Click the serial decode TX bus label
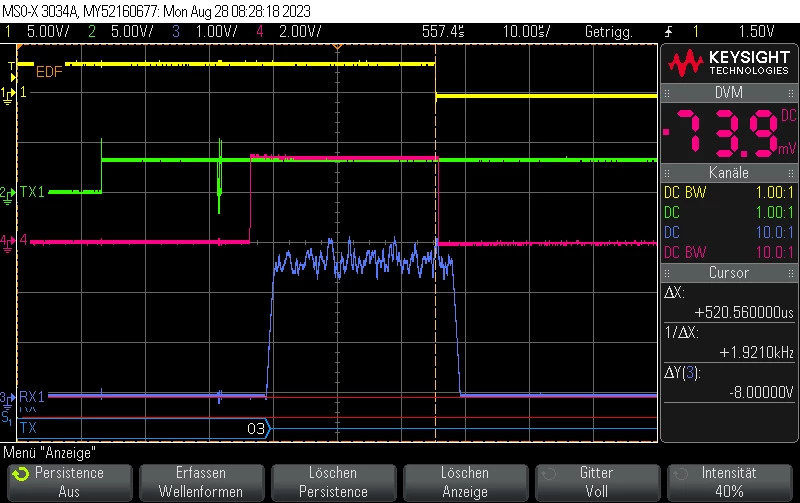The height and width of the screenshot is (503, 800). coord(29,427)
